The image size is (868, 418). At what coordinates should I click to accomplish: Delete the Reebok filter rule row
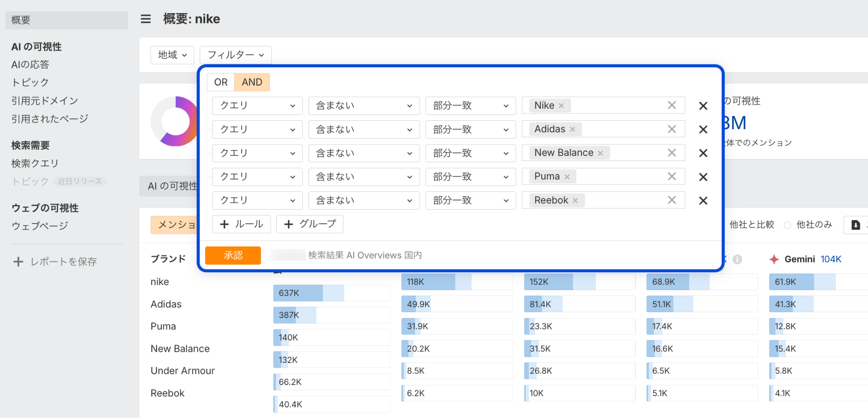point(703,201)
